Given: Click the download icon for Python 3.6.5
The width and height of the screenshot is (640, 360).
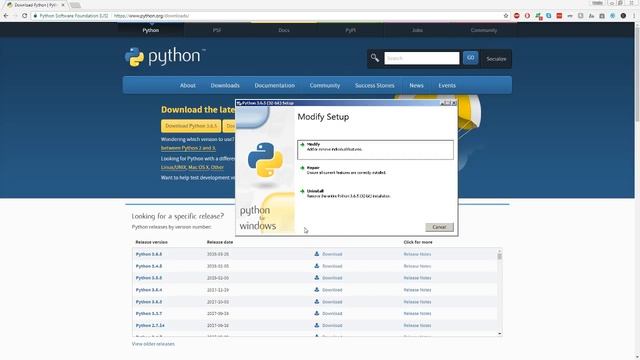Looking at the screenshot, I should pos(317,254).
